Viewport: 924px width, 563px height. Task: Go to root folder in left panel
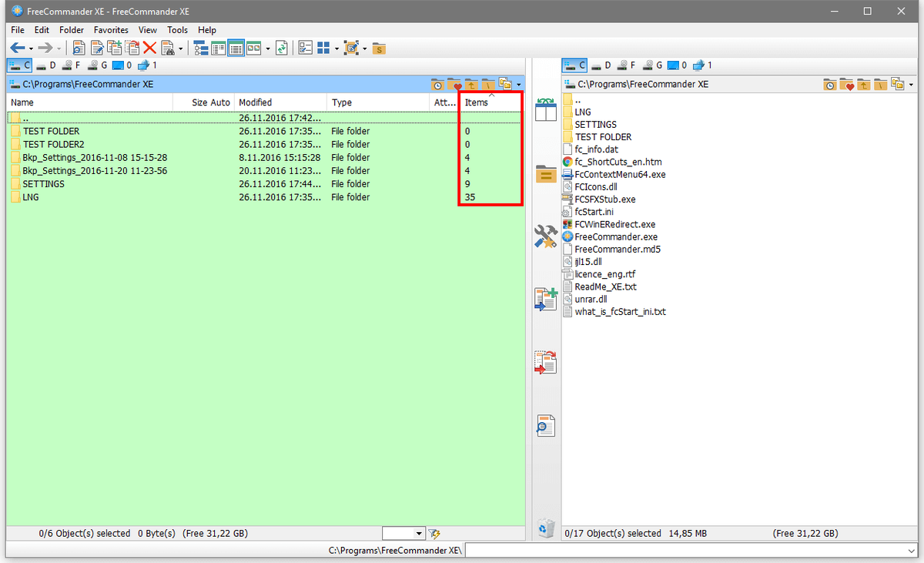[488, 84]
